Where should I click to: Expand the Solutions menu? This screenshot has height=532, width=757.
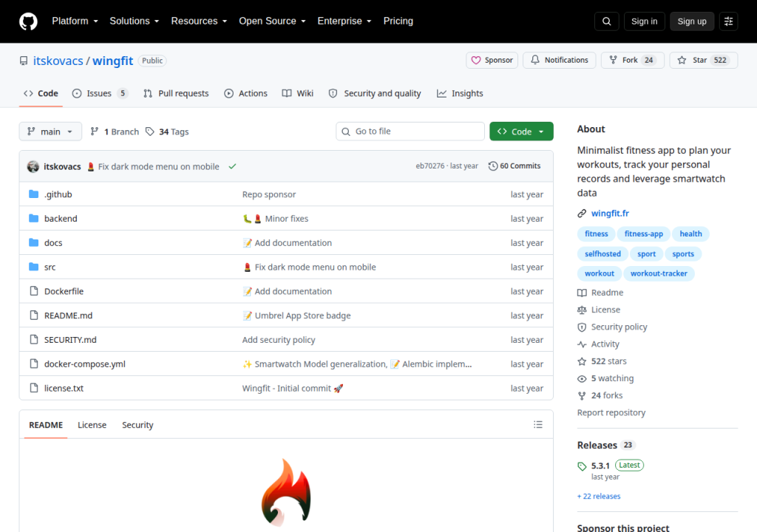tap(135, 21)
